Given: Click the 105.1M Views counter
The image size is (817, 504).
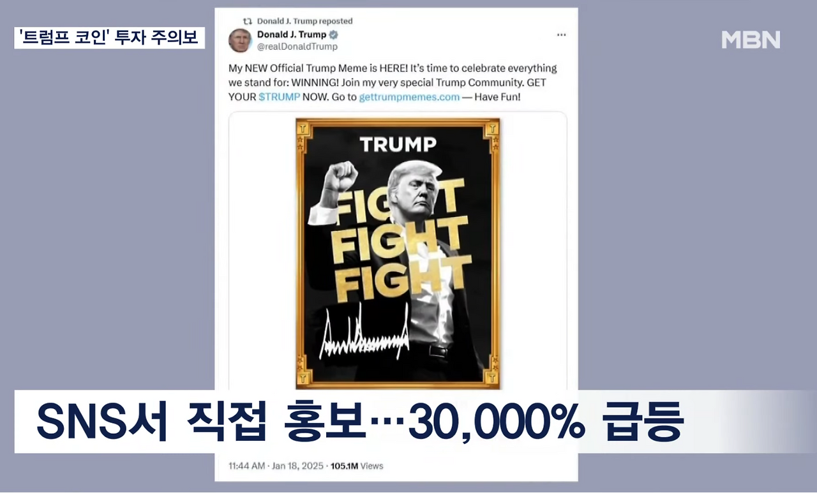Looking at the screenshot, I should click(357, 466).
